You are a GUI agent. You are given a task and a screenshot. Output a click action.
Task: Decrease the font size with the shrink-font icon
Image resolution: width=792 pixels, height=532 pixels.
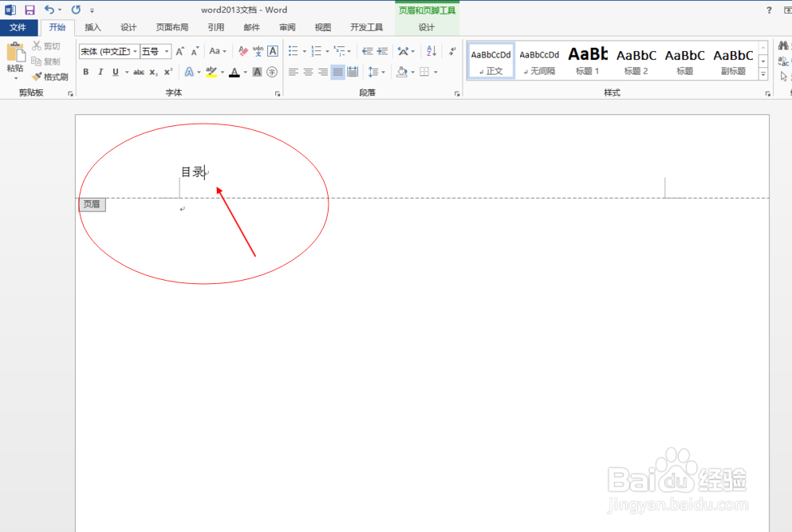click(195, 51)
